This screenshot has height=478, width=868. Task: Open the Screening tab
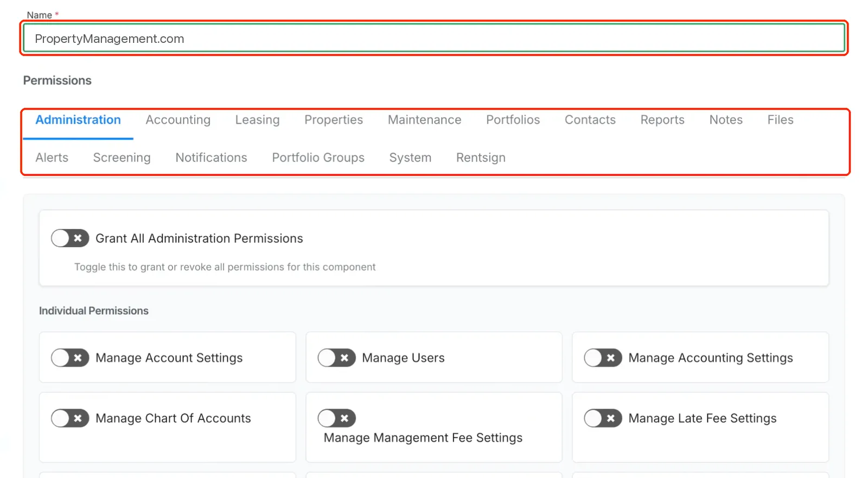click(x=122, y=158)
